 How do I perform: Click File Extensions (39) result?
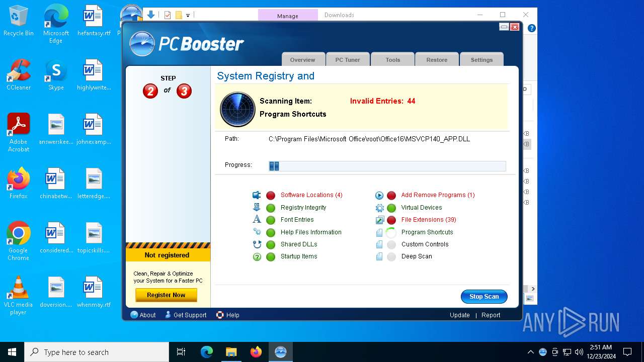(429, 220)
